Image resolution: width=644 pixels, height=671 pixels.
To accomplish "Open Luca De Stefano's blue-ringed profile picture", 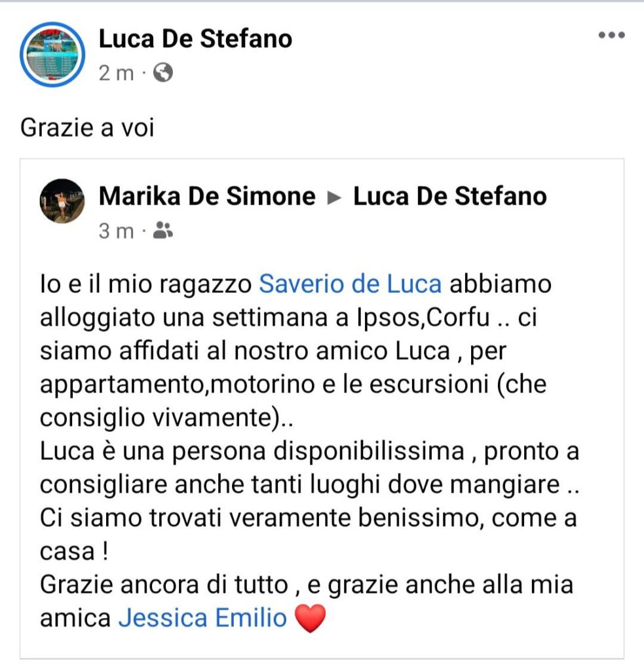I will tap(52, 54).
